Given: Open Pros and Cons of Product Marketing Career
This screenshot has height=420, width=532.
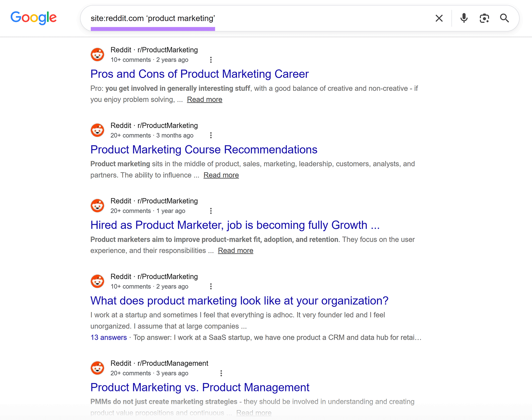Looking at the screenshot, I should click(199, 74).
